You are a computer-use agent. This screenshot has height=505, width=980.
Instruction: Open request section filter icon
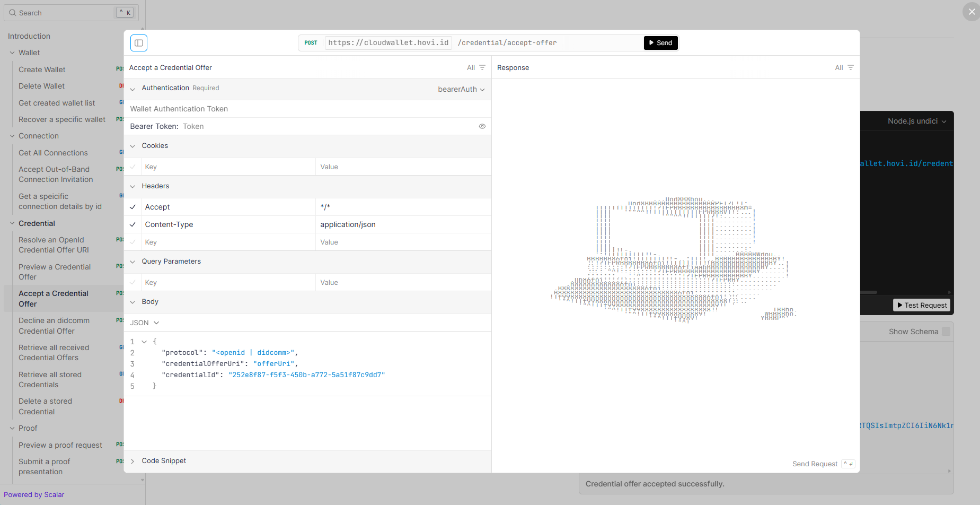482,67
